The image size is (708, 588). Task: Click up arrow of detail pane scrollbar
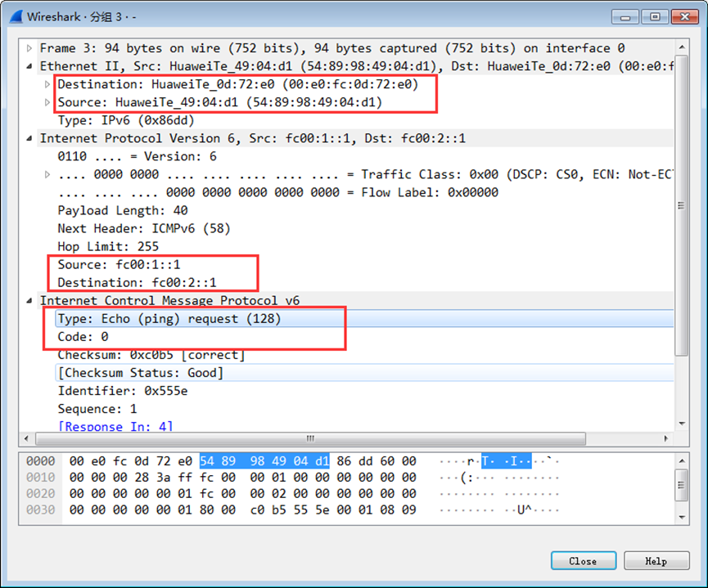pos(682,47)
